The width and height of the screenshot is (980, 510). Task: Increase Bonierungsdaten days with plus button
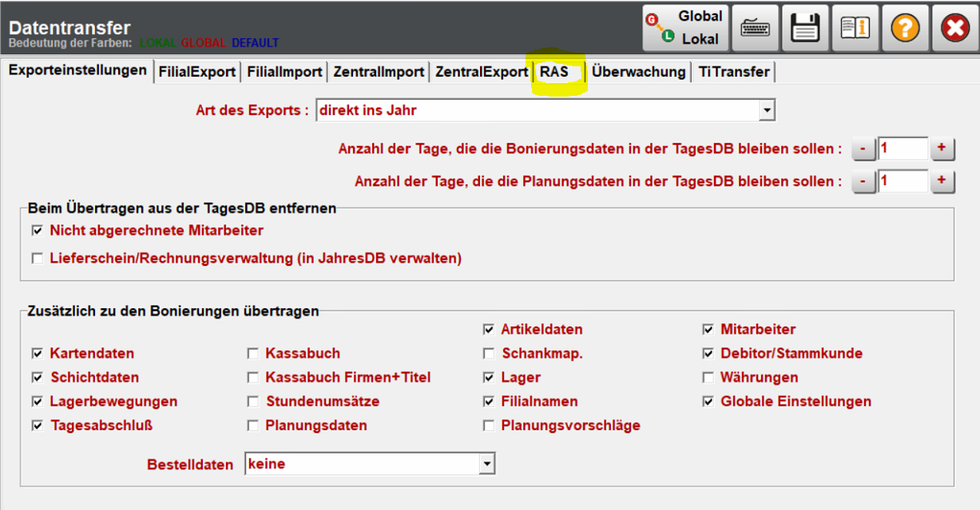point(942,148)
